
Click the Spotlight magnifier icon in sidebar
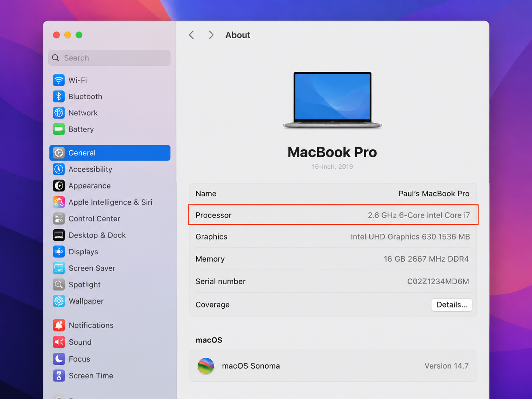59,284
